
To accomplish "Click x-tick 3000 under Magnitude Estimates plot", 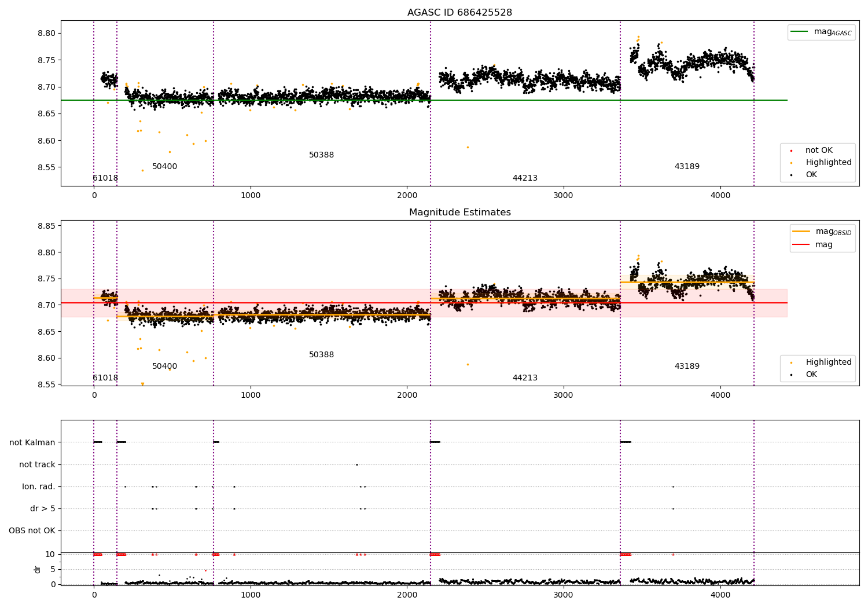I will [x=564, y=395].
